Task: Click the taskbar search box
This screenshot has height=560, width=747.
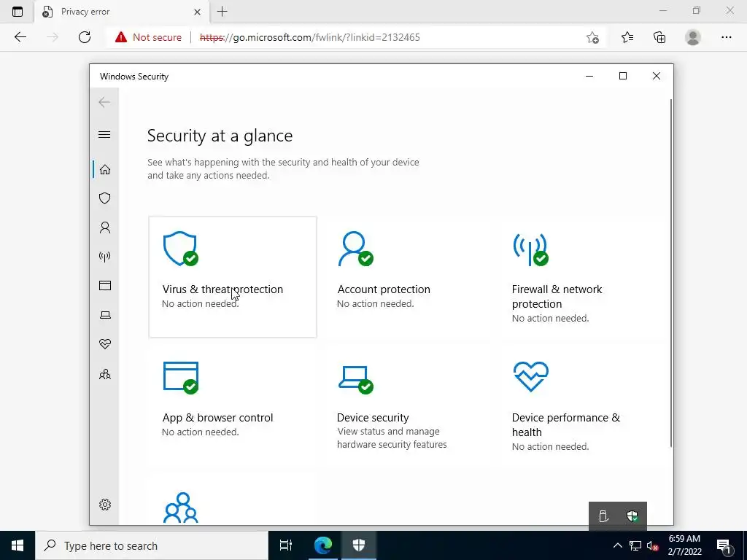Action: [152, 545]
